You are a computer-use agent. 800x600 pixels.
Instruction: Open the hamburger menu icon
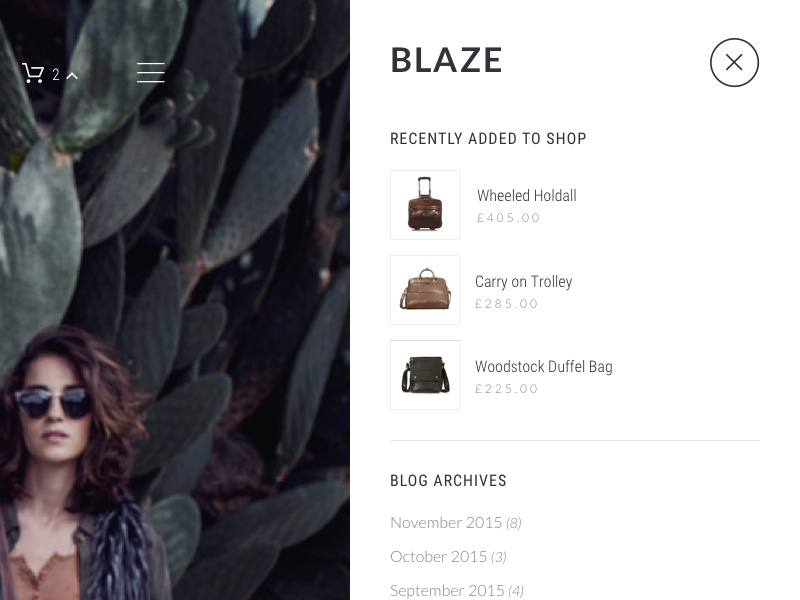point(151,72)
